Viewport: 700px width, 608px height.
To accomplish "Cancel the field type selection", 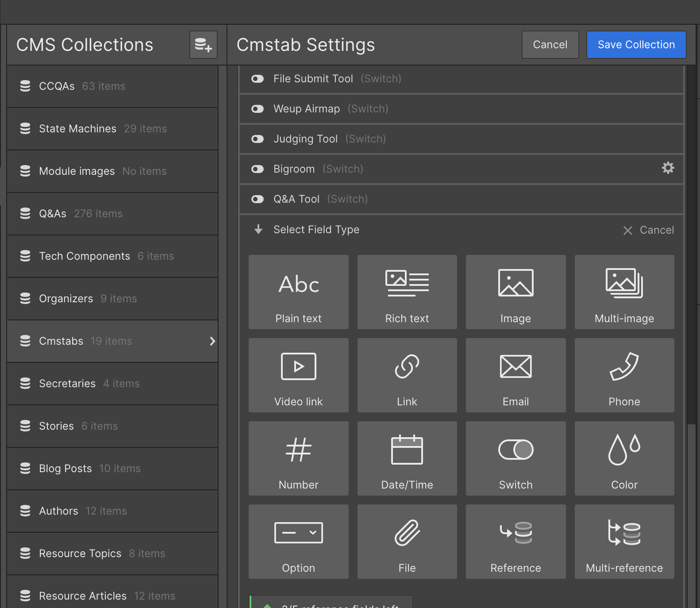I will click(x=649, y=230).
